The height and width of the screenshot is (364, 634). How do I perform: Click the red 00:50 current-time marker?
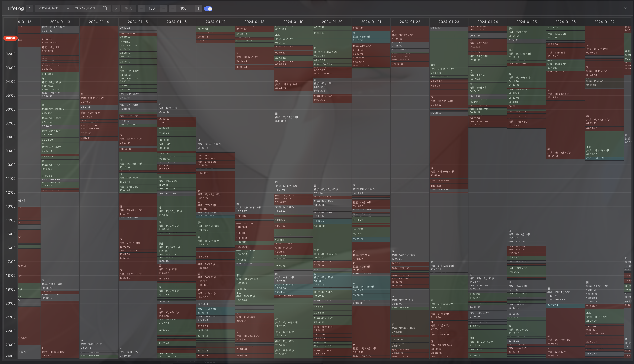point(10,38)
